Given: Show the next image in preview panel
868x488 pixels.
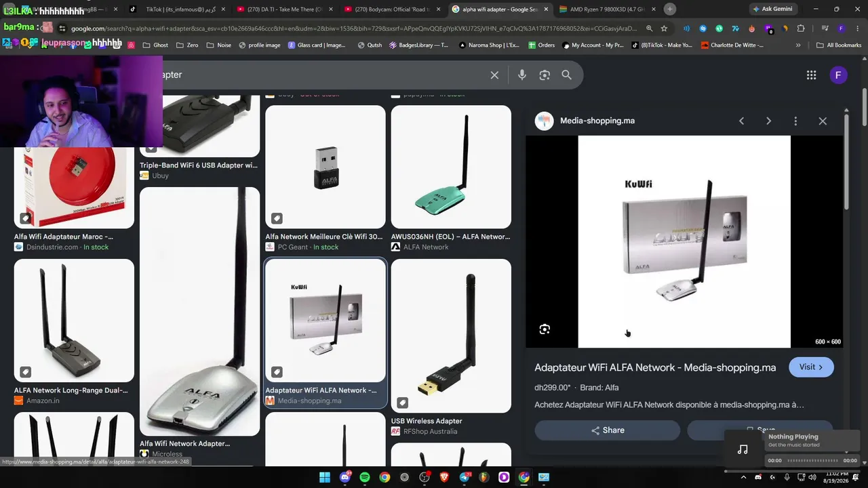Looking at the screenshot, I should click(768, 121).
